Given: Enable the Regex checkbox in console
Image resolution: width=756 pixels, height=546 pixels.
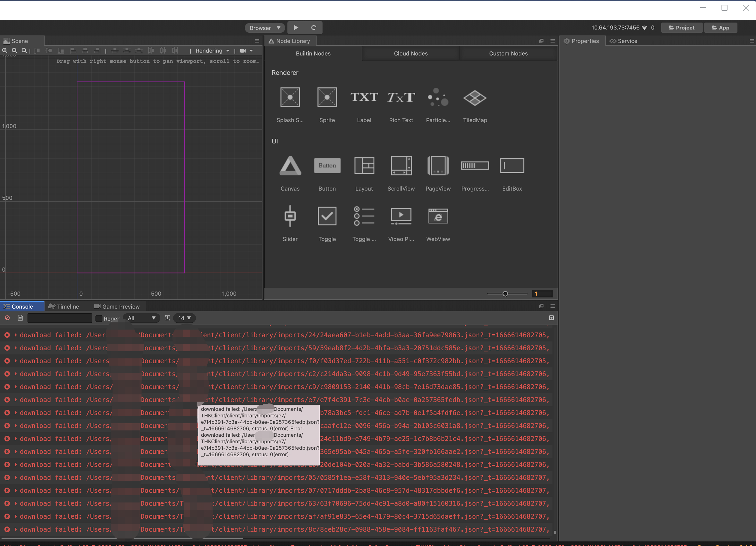Looking at the screenshot, I should 99,318.
